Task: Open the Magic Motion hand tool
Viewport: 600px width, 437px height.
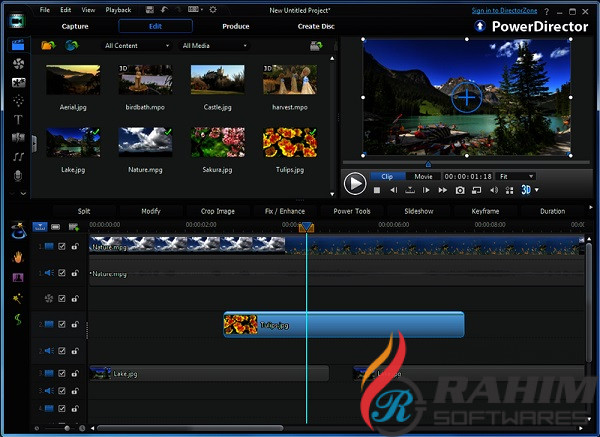Action: (x=18, y=257)
